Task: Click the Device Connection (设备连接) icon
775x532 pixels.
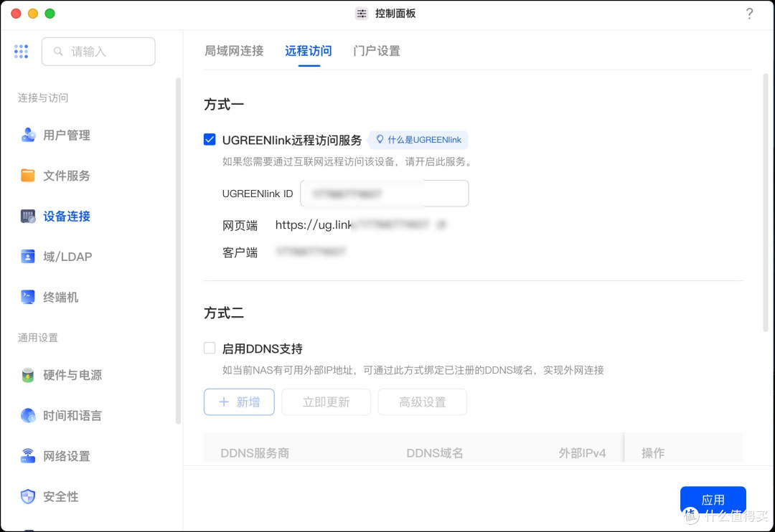Action: (28, 216)
